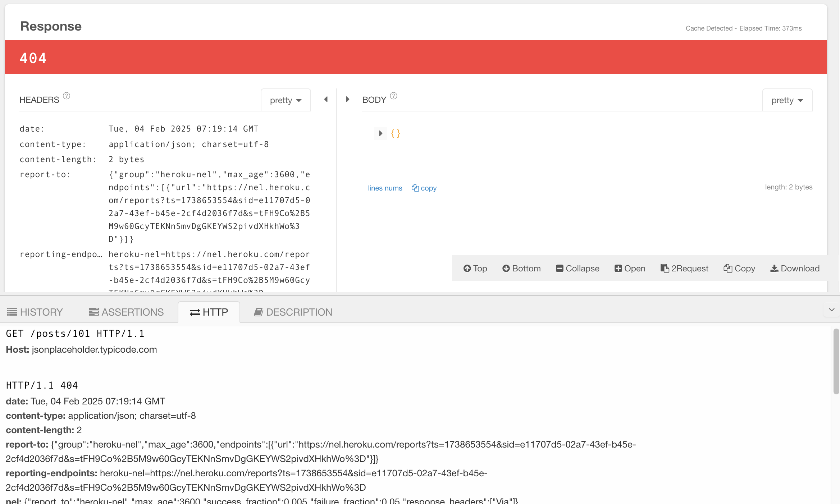Send the response to request with 2Request
840x504 pixels.
click(684, 269)
